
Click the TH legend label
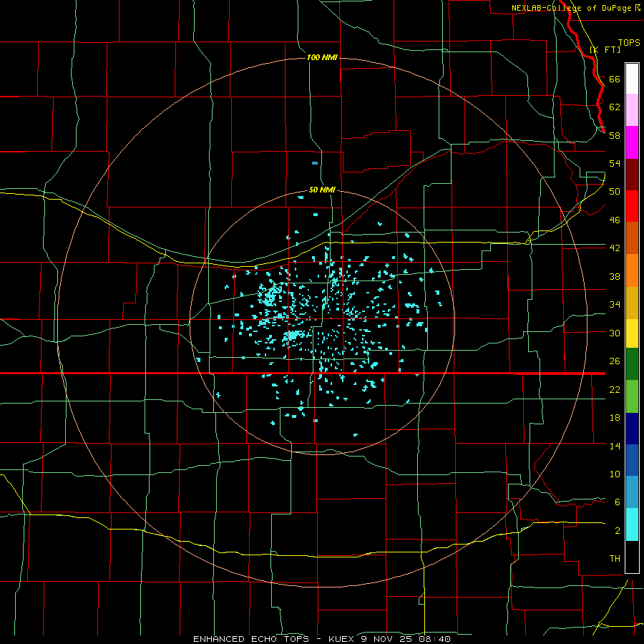click(x=615, y=559)
